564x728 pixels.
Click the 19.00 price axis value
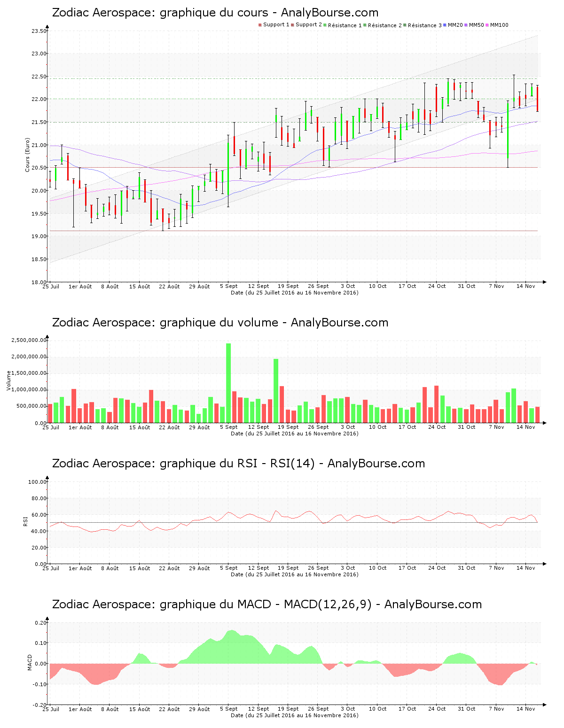click(39, 236)
